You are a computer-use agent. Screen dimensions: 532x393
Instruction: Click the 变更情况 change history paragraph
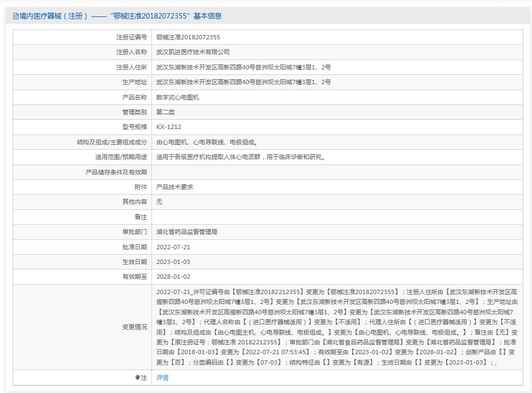pyautogui.click(x=336, y=327)
